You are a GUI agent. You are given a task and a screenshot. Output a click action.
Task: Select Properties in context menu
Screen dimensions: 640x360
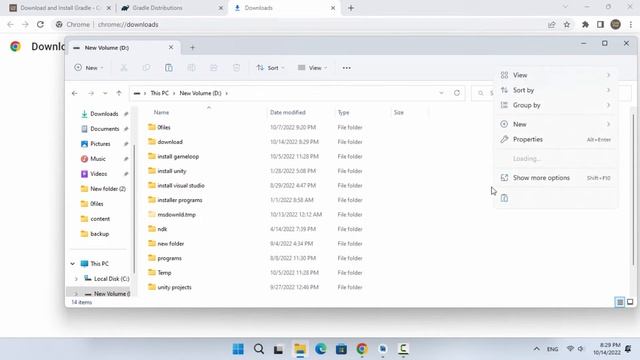pyautogui.click(x=556, y=139)
